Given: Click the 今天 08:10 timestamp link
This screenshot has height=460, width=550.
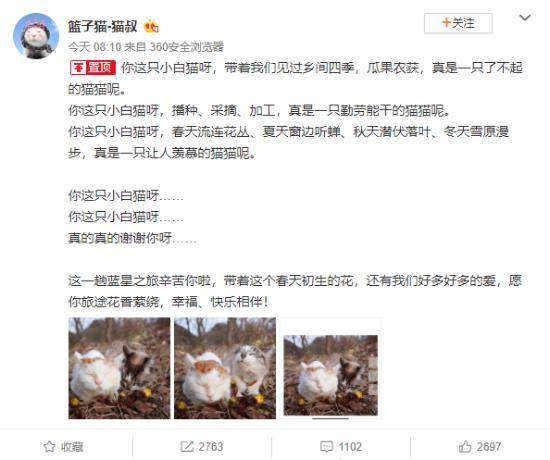Looking at the screenshot, I should 95,47.
